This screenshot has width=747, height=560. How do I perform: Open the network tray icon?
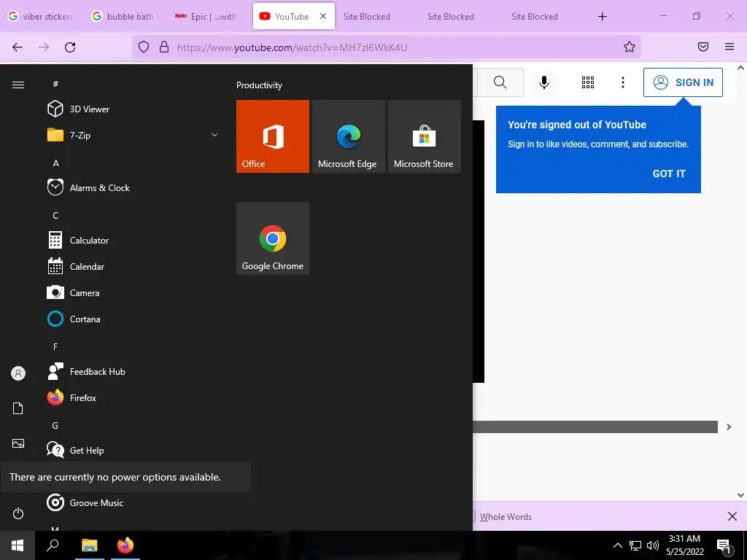pos(635,545)
